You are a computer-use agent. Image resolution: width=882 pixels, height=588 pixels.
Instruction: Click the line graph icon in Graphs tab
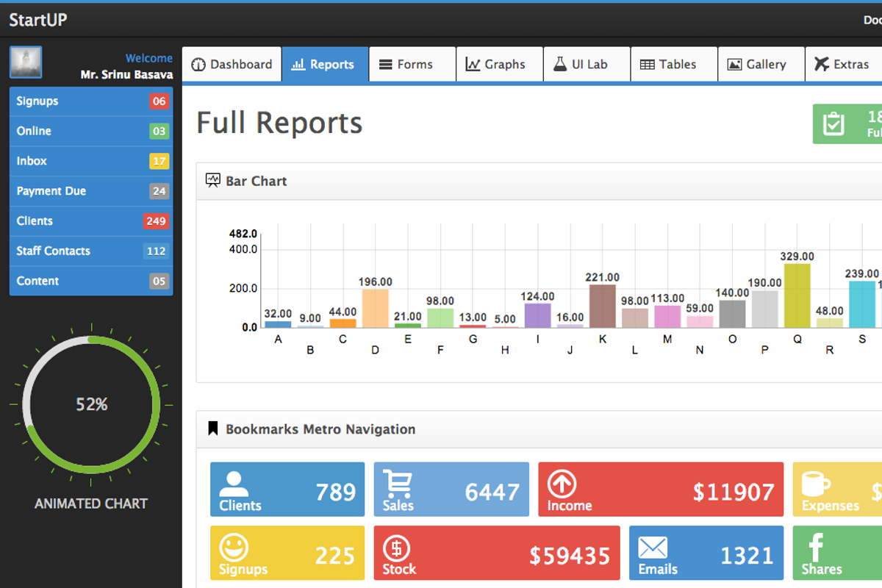473,65
